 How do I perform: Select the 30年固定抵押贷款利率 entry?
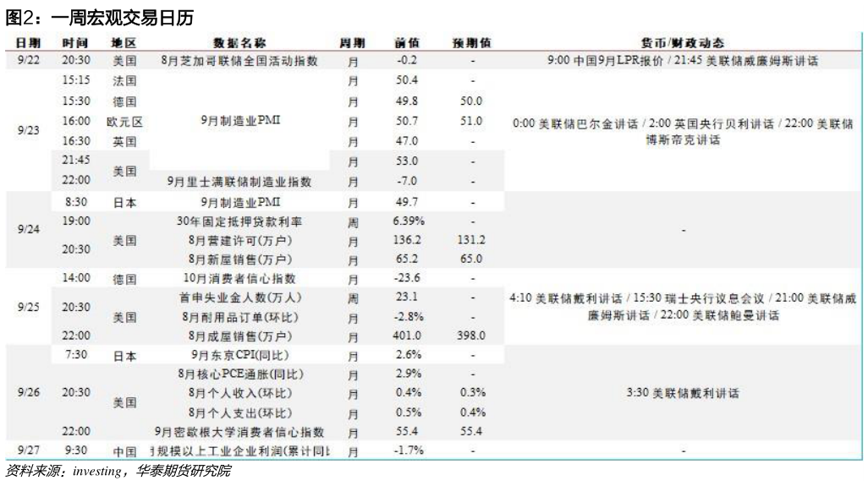pyautogui.click(x=240, y=221)
